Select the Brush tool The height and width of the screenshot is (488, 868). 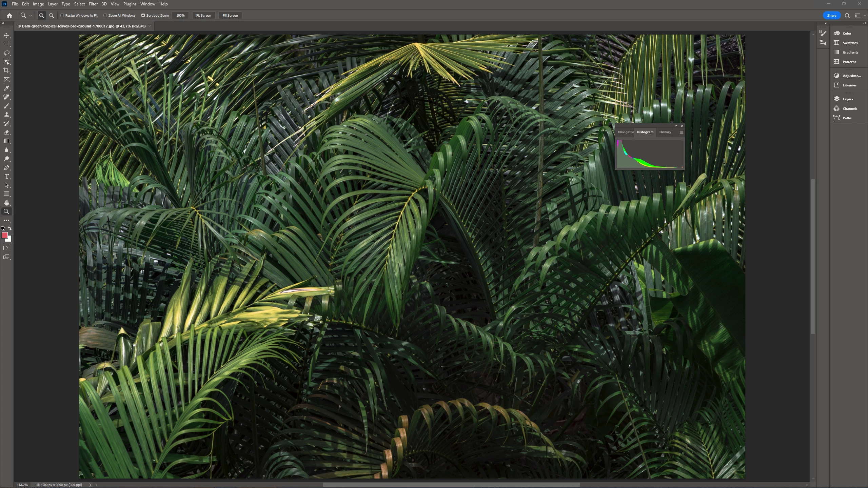pos(6,106)
